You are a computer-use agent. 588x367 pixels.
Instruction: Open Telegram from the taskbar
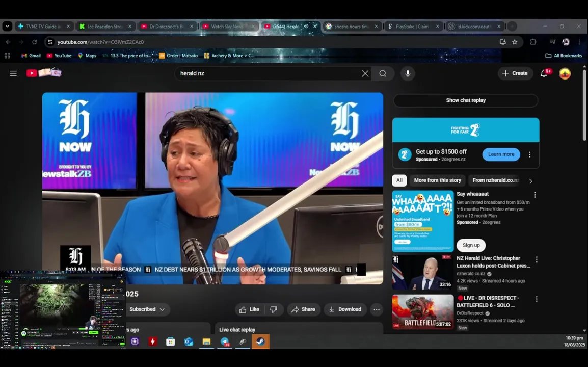point(225,342)
